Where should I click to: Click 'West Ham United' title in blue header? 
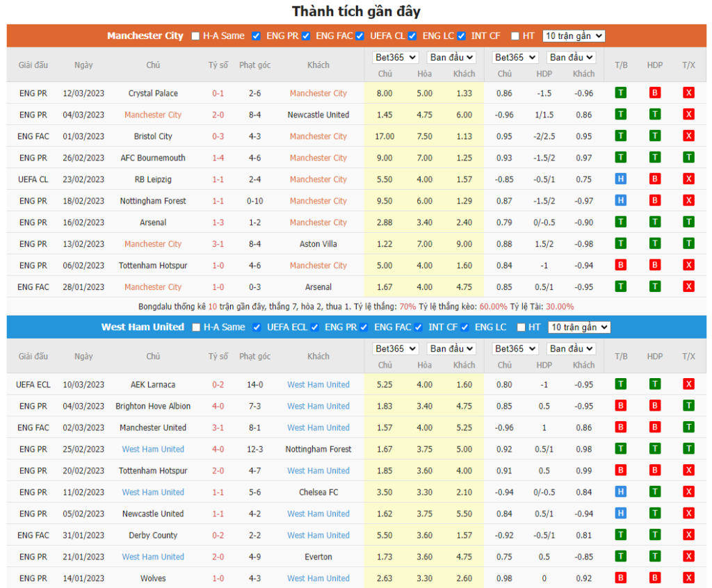tap(143, 327)
